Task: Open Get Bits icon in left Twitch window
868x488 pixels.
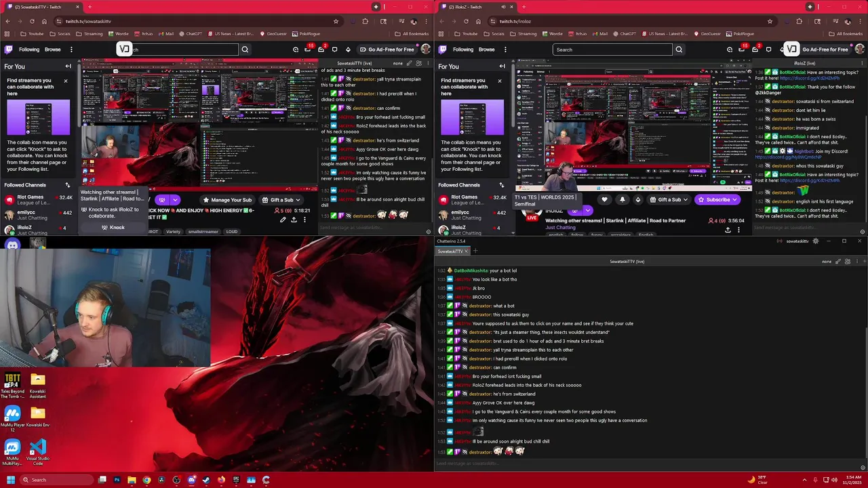Action: [348, 49]
